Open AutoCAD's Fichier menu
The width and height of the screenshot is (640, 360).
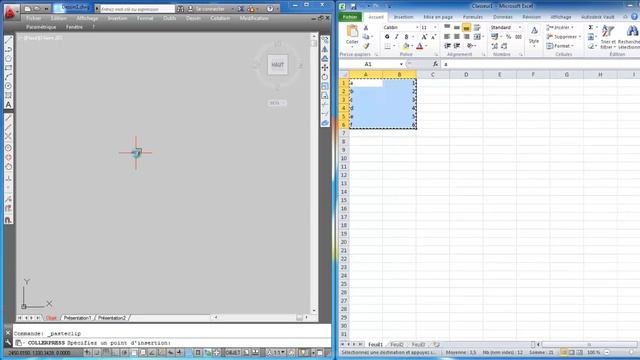point(34,18)
